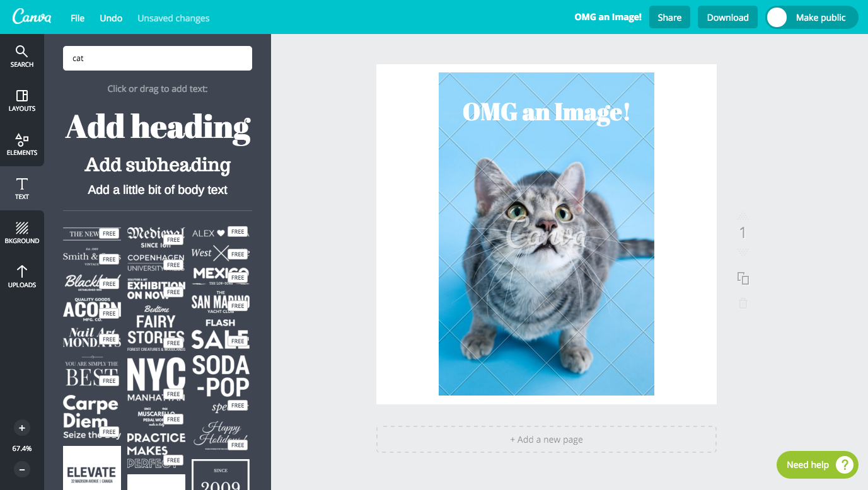Choose the Black script text template
The image size is (868, 490).
click(92, 282)
